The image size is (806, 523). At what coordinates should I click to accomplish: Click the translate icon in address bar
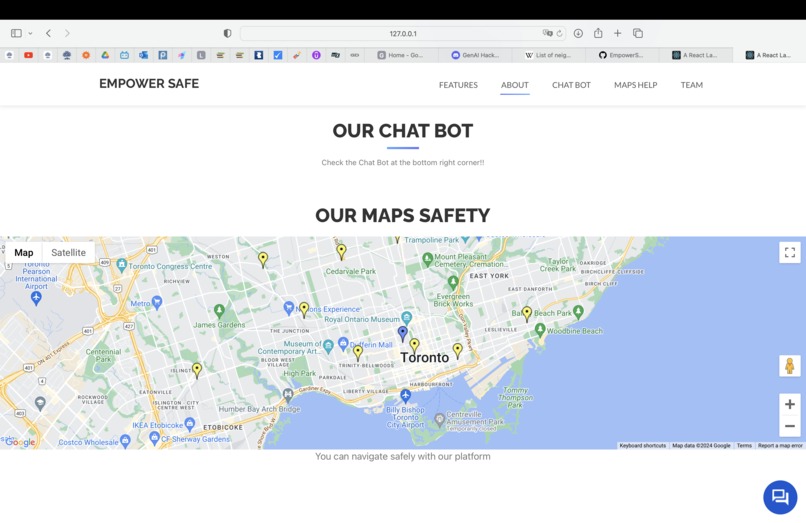click(547, 33)
